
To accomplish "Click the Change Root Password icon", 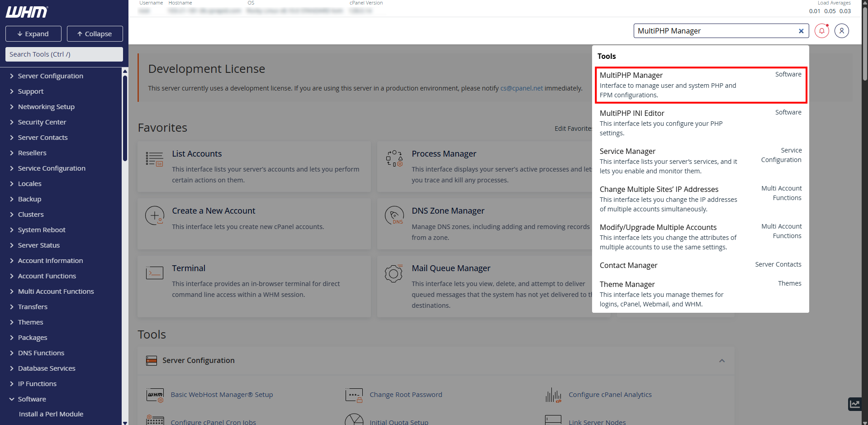I will coord(354,395).
